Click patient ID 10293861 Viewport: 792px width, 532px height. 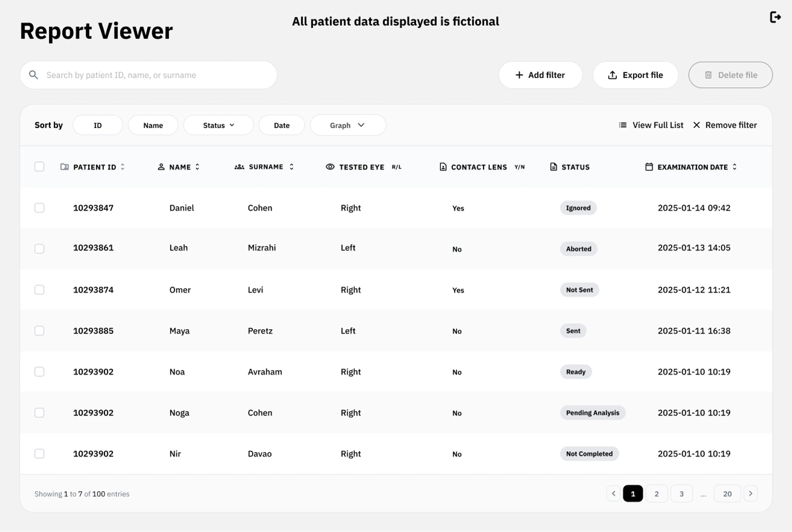(93, 248)
